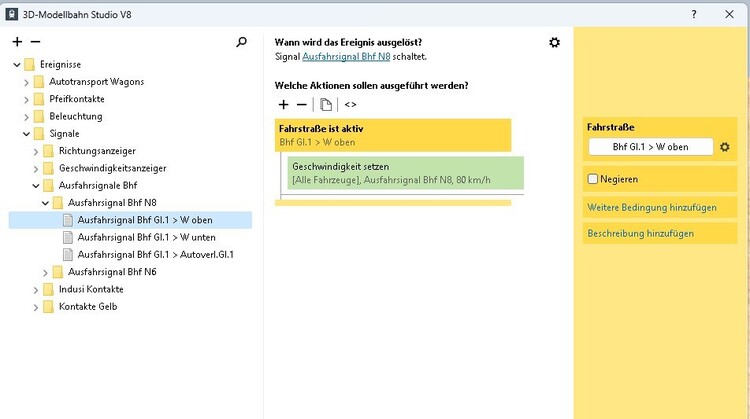The image size is (750, 419).
Task: Click Weitere Bedingung hinzufügen
Action: click(651, 207)
